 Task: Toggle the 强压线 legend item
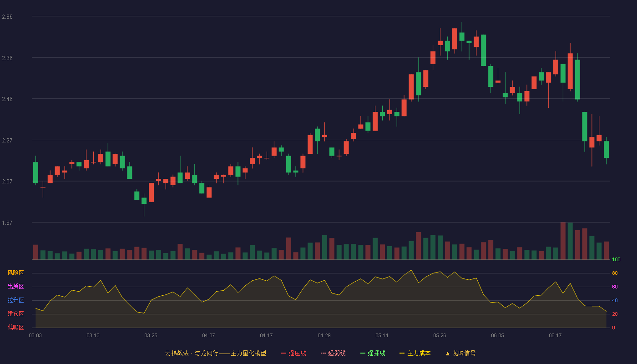[293, 353]
